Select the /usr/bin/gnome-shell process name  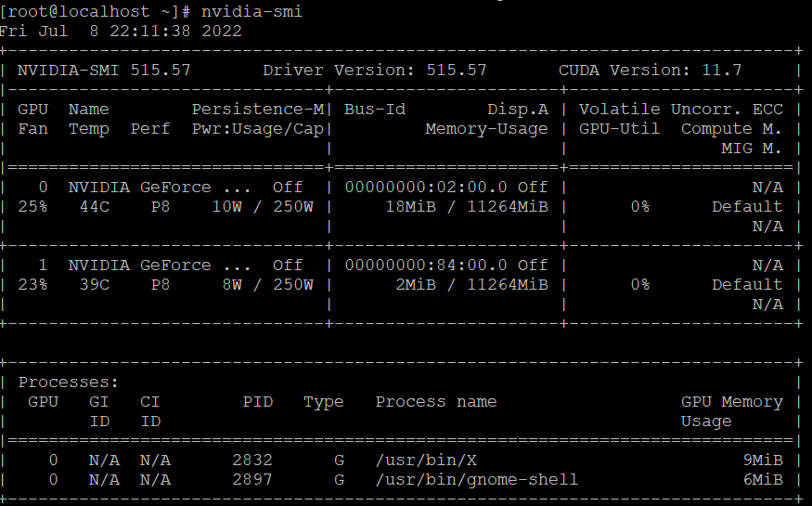coord(476,479)
